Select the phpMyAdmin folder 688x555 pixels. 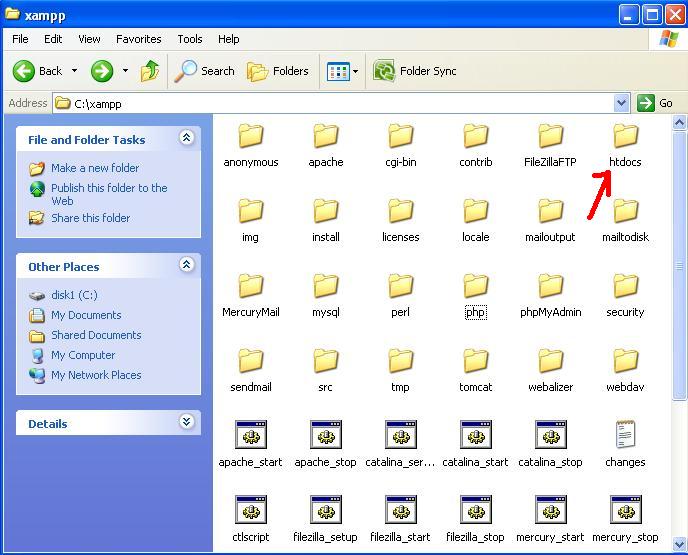coord(551,296)
